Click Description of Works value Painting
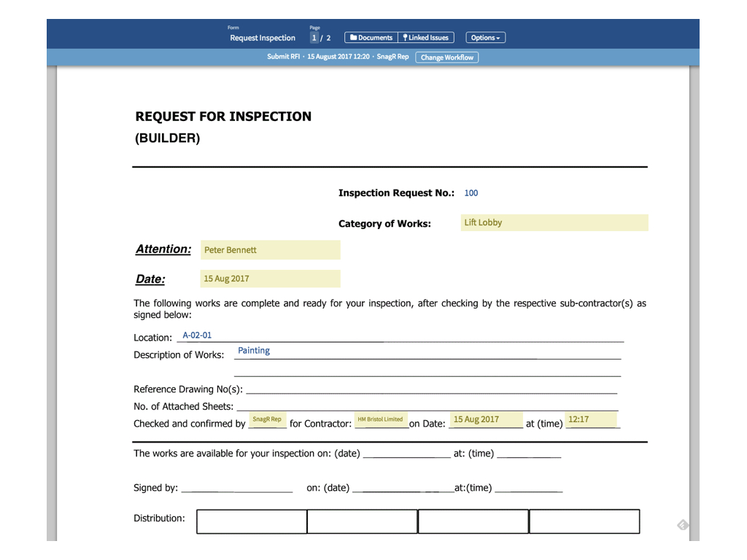Viewport: 747px width, 560px height. (x=254, y=351)
